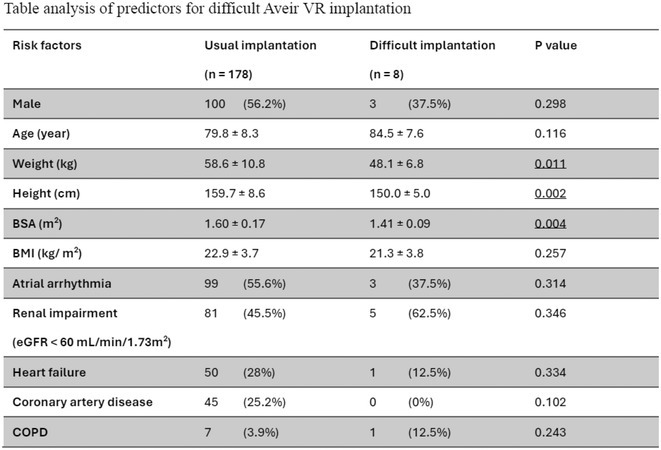Image resolution: width=661 pixels, height=450 pixels.
Task: Click the 'Difficult implantation' column header
Action: click(432, 45)
